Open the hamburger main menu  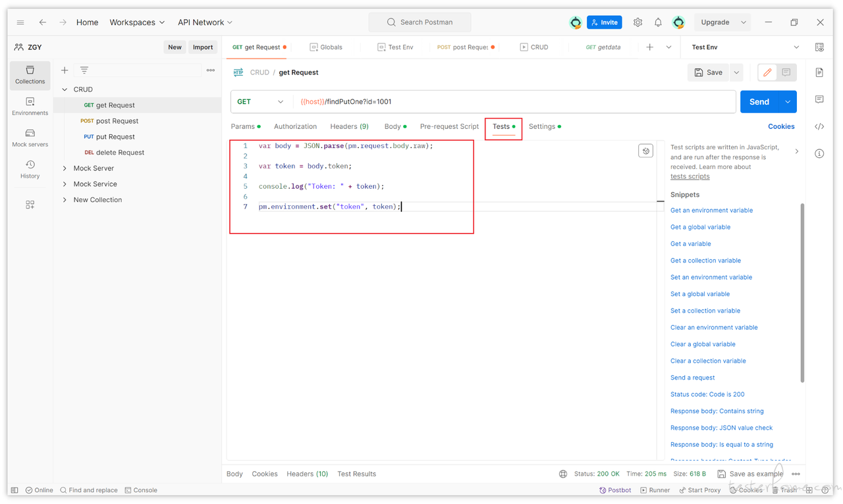20,22
